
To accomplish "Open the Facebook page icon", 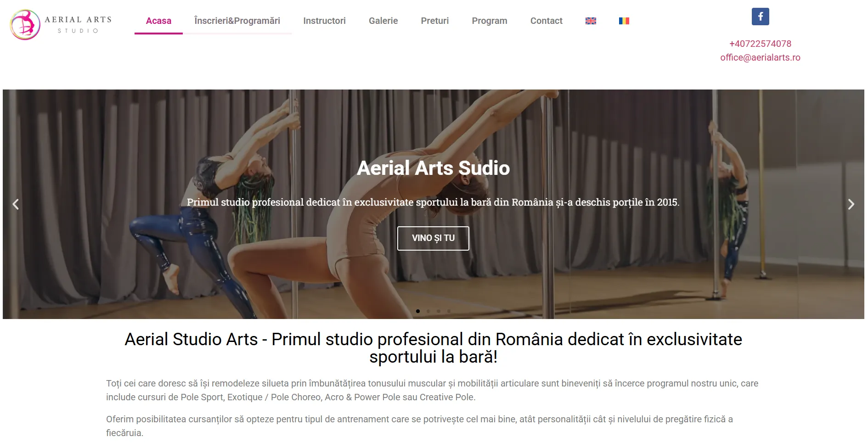I will coord(760,17).
